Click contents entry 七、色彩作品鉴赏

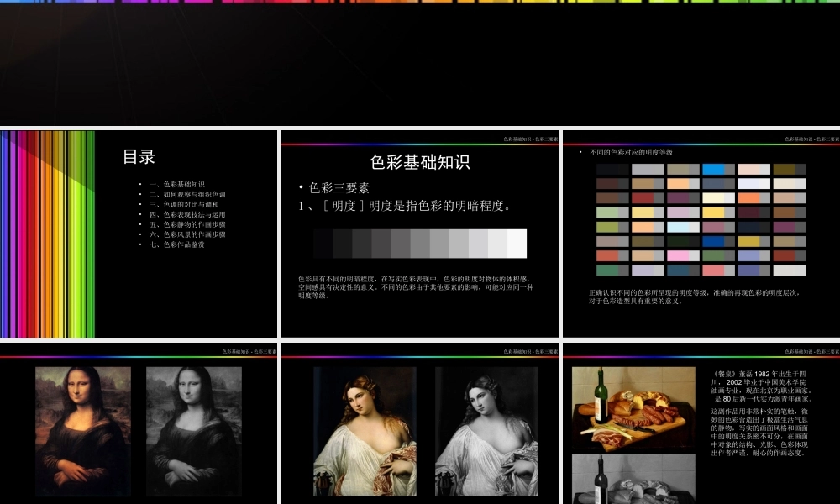coord(176,244)
